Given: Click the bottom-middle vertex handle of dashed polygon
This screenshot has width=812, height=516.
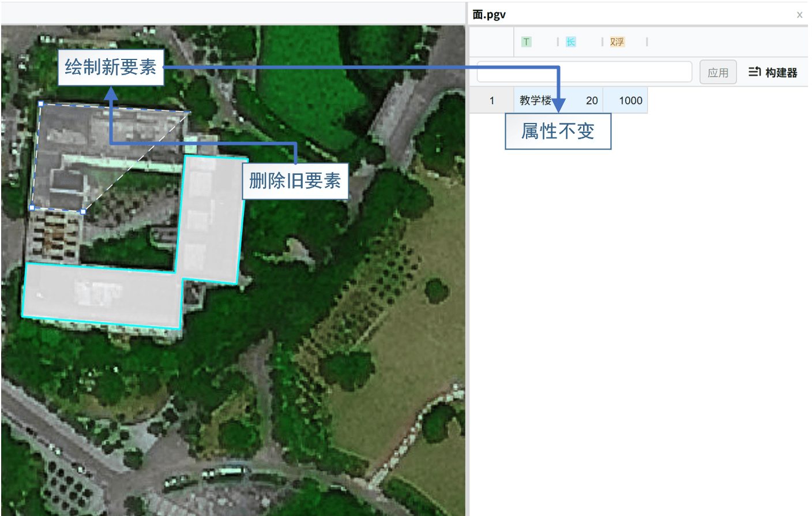Looking at the screenshot, I should [x=84, y=212].
